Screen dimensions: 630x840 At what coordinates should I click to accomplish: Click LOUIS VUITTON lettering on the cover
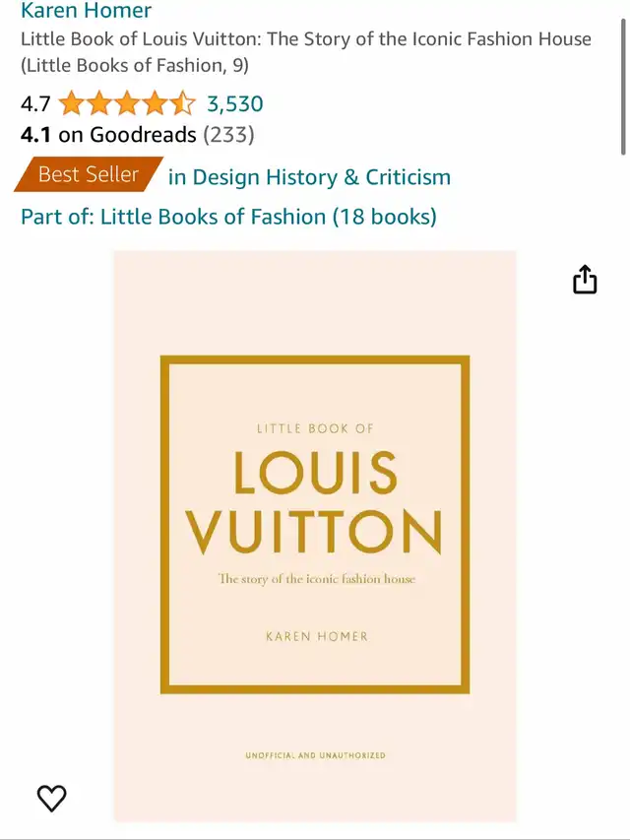pos(314,503)
